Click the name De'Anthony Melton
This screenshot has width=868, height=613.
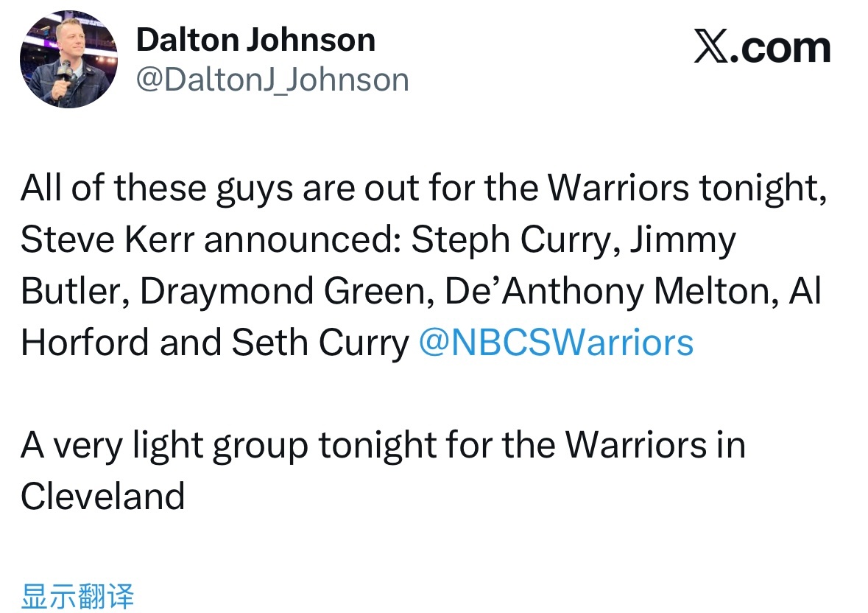click(610, 292)
